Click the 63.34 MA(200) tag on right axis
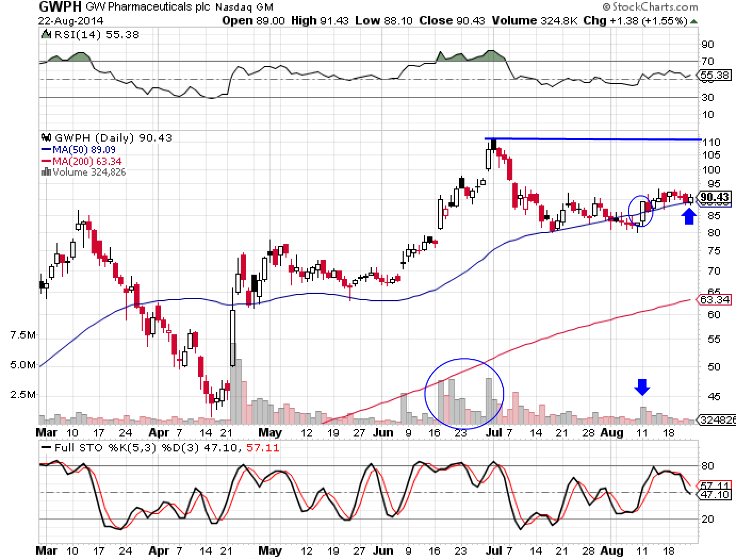This screenshot has height=560, width=736. (715, 300)
